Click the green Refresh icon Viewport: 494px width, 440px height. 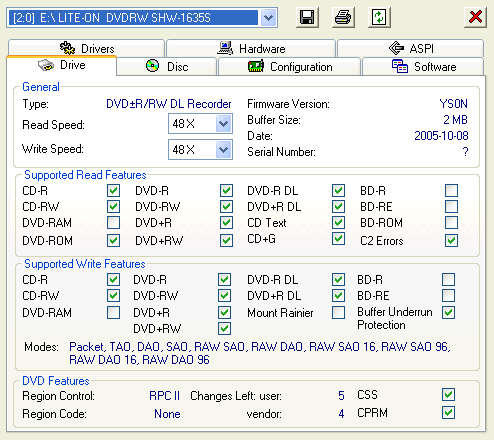379,17
